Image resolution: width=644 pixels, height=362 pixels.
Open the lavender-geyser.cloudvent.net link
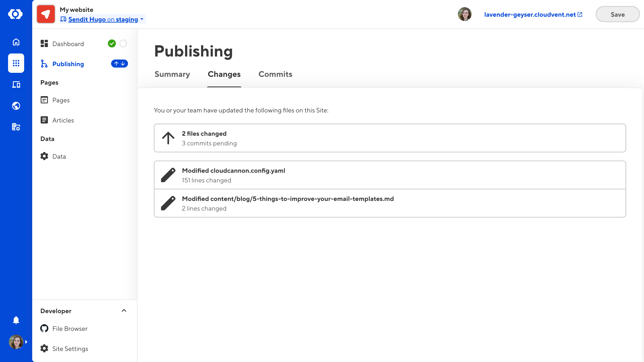point(533,14)
